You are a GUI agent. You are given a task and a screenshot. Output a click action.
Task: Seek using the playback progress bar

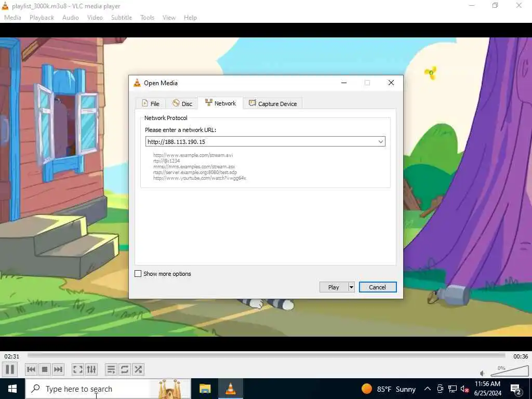pyautogui.click(x=267, y=355)
